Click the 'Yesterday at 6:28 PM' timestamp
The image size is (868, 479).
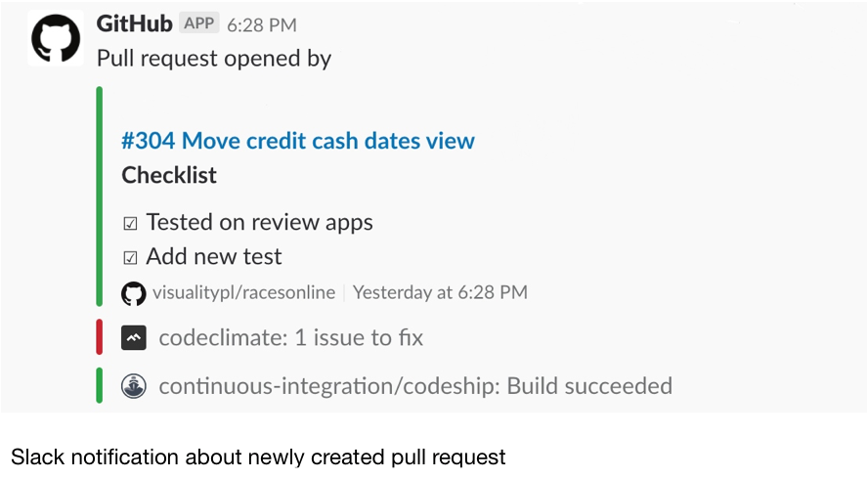pos(440,292)
